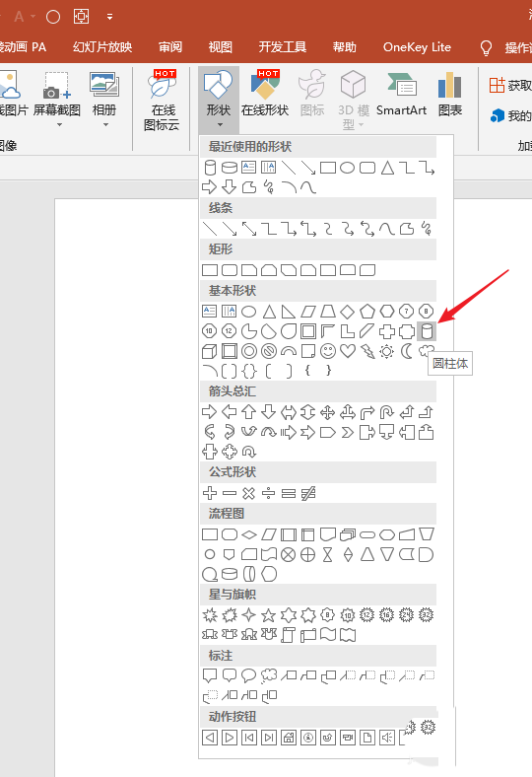Pick the No Symbol prohibition shape
The width and height of the screenshot is (532, 777).
pyautogui.click(x=269, y=351)
